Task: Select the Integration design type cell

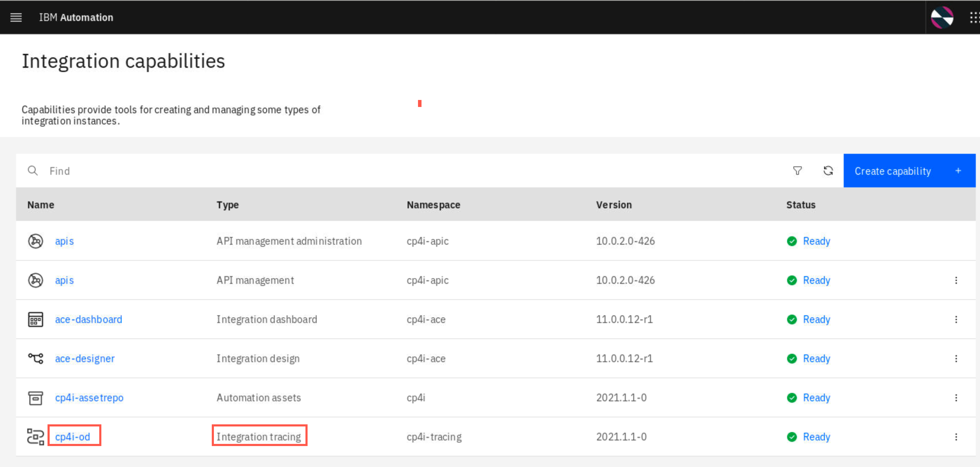Action: click(x=258, y=359)
